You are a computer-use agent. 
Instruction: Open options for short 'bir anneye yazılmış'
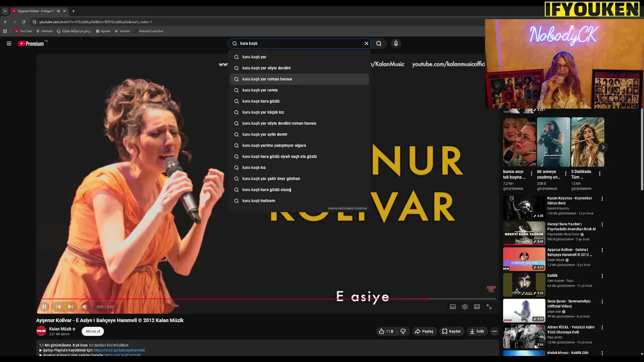566,173
